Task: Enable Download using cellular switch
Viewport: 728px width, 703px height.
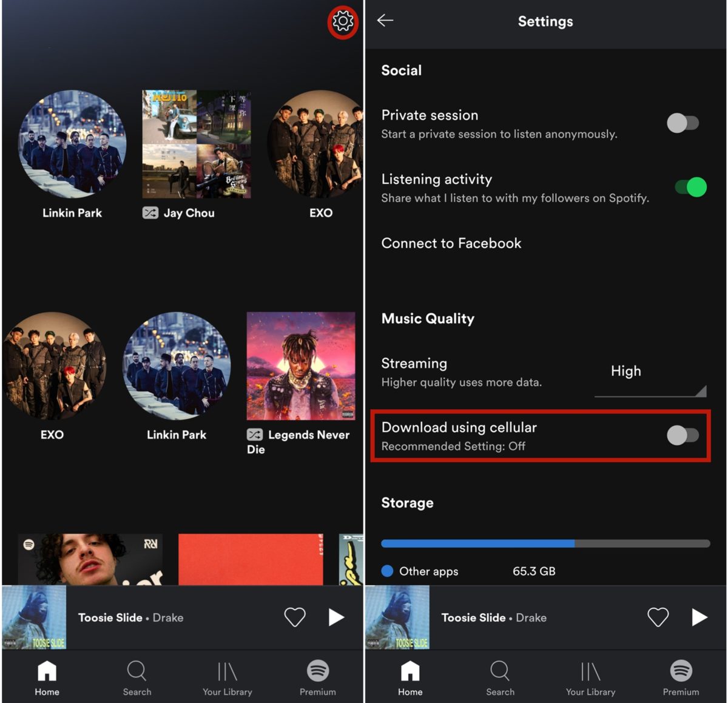Action: [683, 435]
